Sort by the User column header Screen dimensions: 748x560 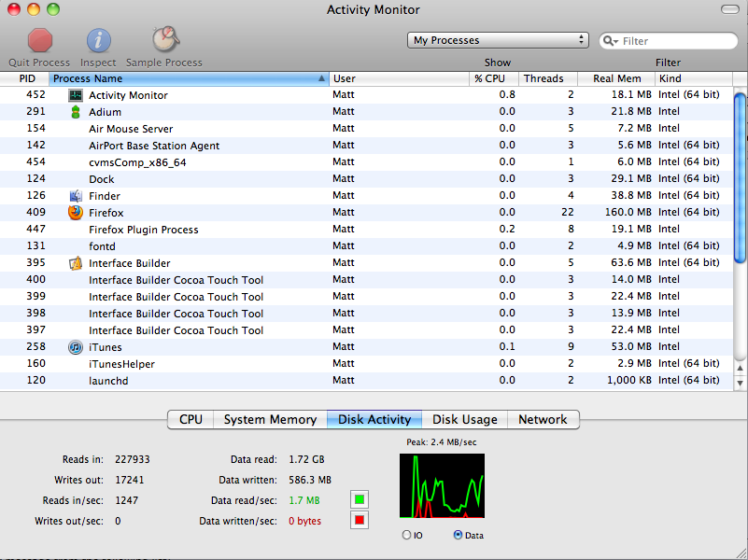click(400, 78)
